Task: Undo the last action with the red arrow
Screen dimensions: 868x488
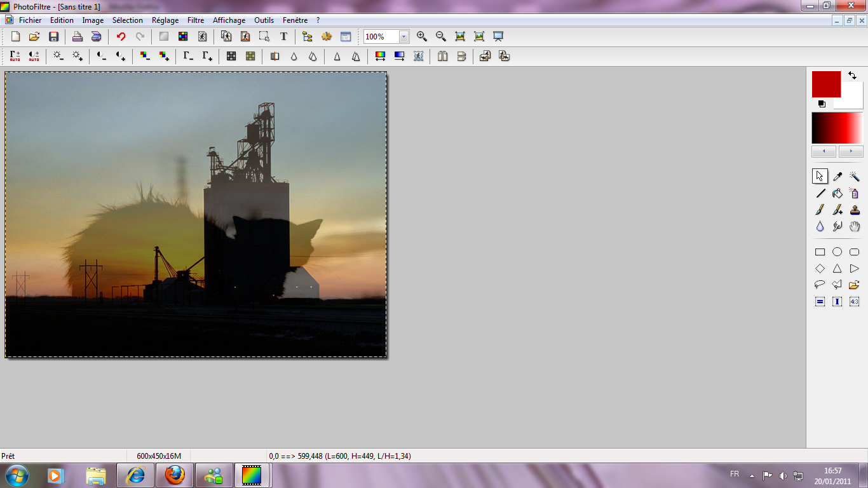Action: pyautogui.click(x=121, y=37)
